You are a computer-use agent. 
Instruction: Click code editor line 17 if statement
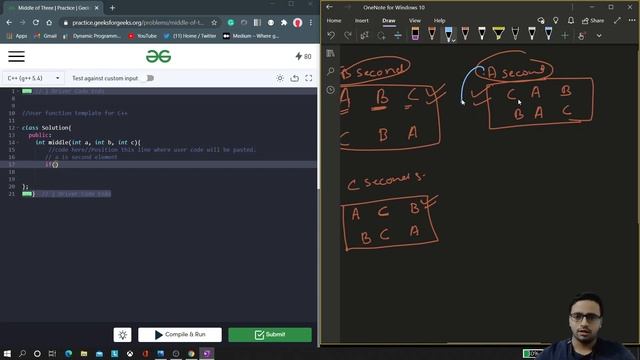[x=51, y=164]
